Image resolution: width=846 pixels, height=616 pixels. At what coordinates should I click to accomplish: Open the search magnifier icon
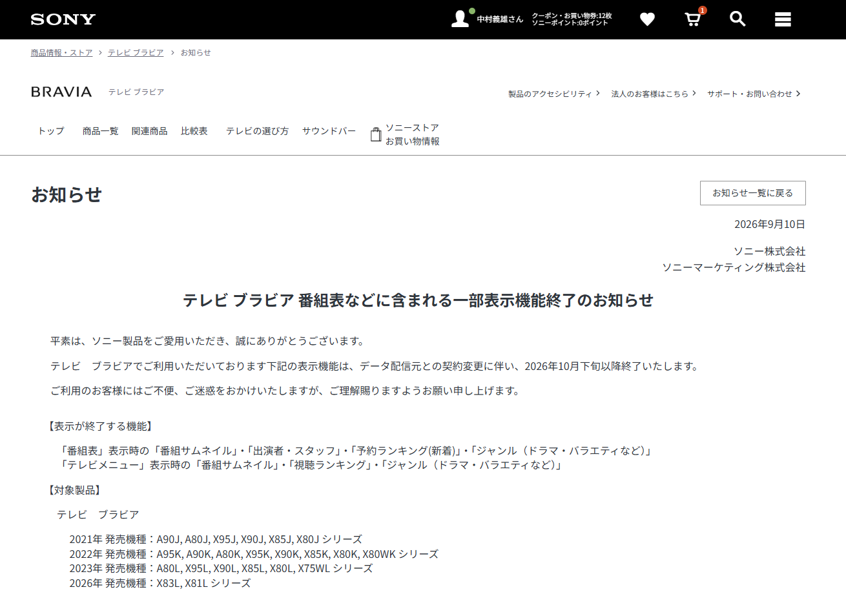tap(738, 19)
